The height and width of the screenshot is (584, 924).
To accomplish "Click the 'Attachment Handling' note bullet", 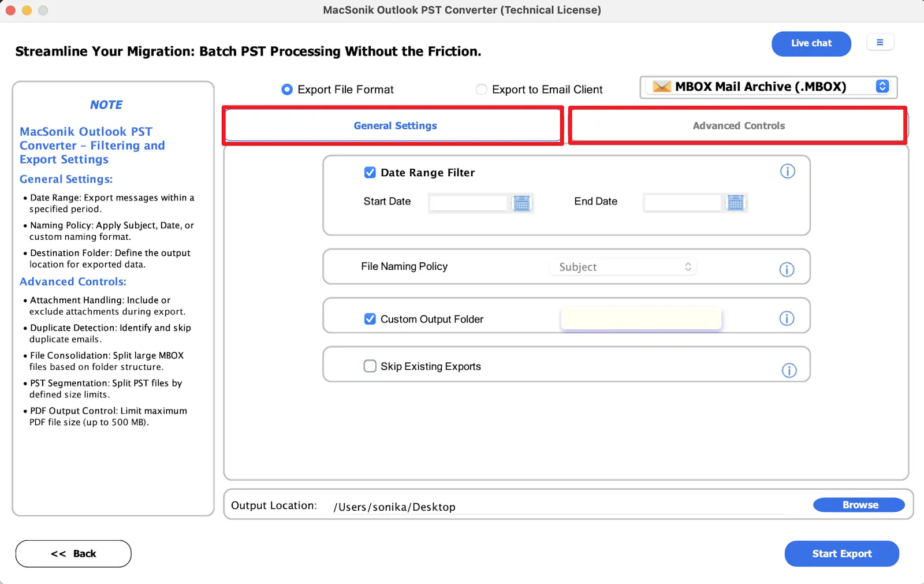I will pos(105,306).
